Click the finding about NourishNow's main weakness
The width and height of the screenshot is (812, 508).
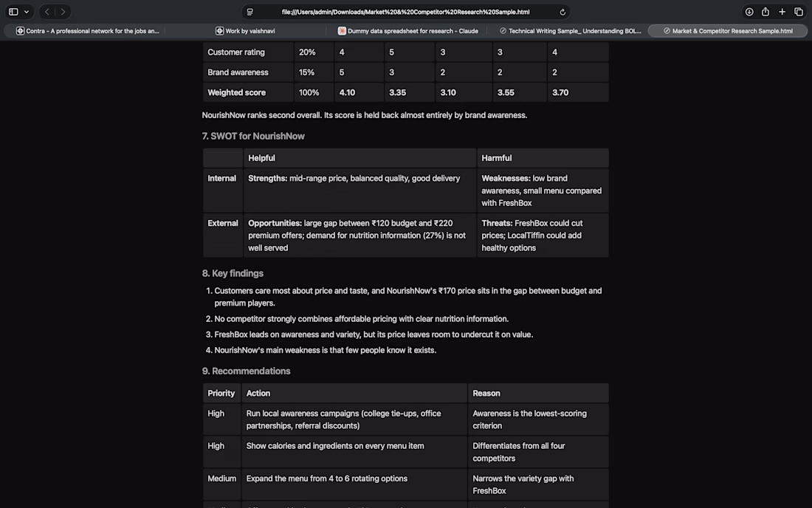pyautogui.click(x=326, y=351)
